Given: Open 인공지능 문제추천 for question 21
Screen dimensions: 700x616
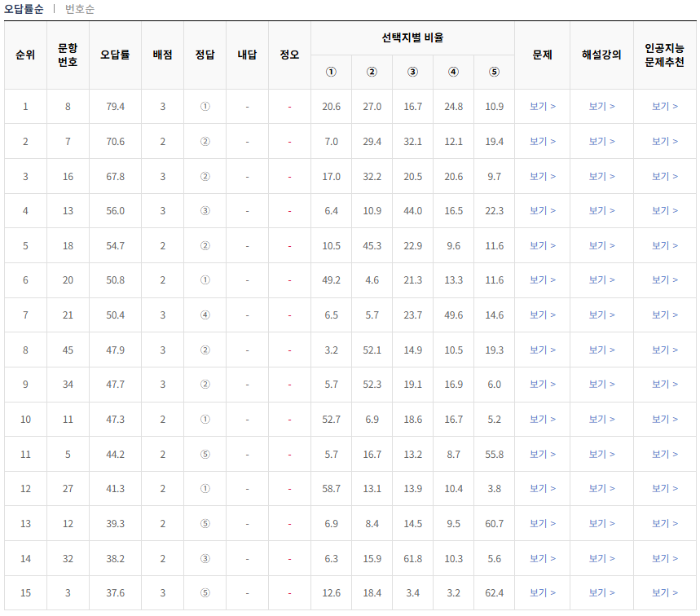Looking at the screenshot, I should tap(663, 315).
